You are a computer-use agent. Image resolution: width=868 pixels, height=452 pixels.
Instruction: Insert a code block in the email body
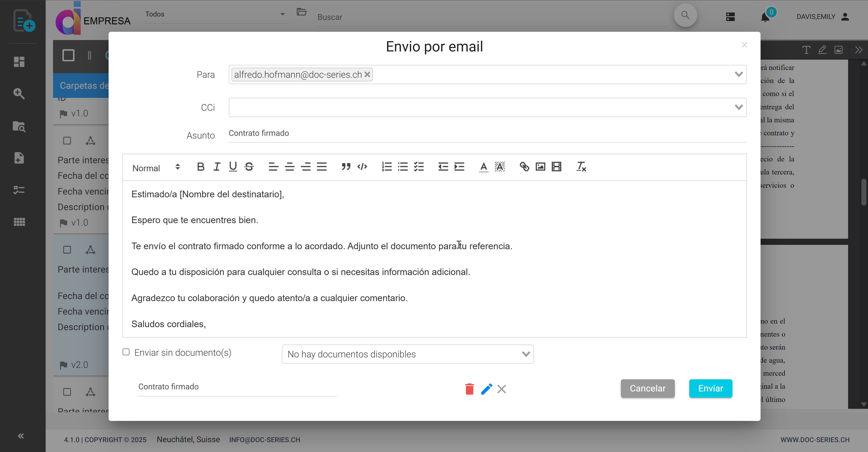coord(362,166)
